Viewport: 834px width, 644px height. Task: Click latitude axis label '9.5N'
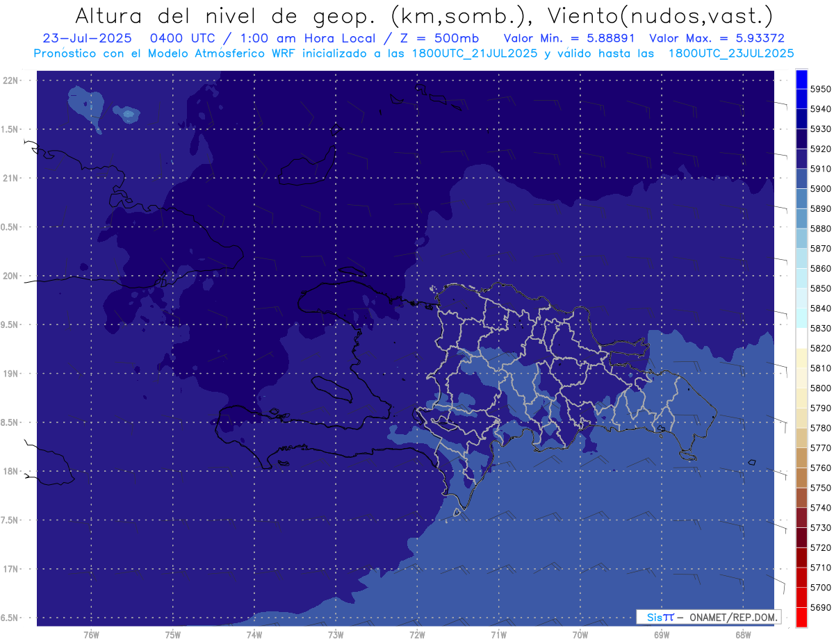click(10, 324)
